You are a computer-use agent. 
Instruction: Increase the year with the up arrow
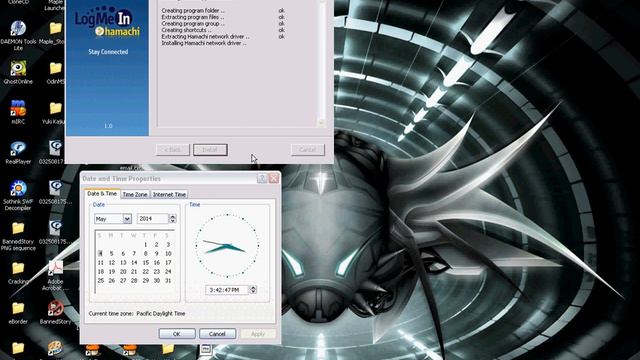coord(173,216)
